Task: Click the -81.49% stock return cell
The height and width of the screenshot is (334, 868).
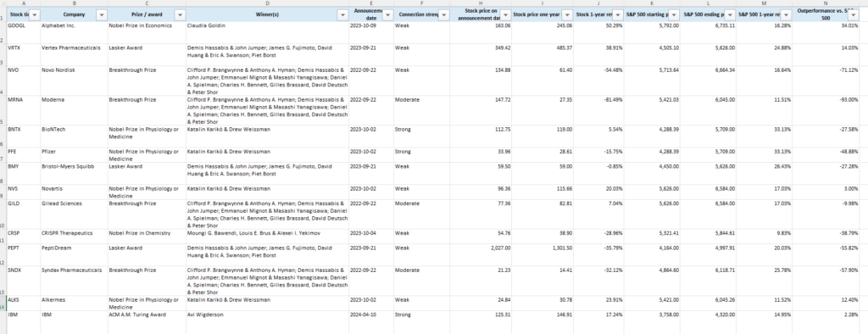Action: [x=598, y=110]
